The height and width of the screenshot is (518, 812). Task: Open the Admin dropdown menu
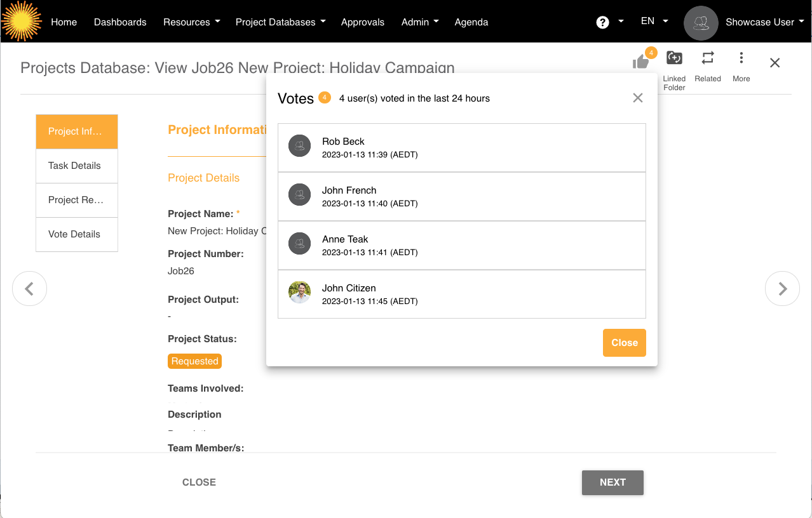click(420, 22)
